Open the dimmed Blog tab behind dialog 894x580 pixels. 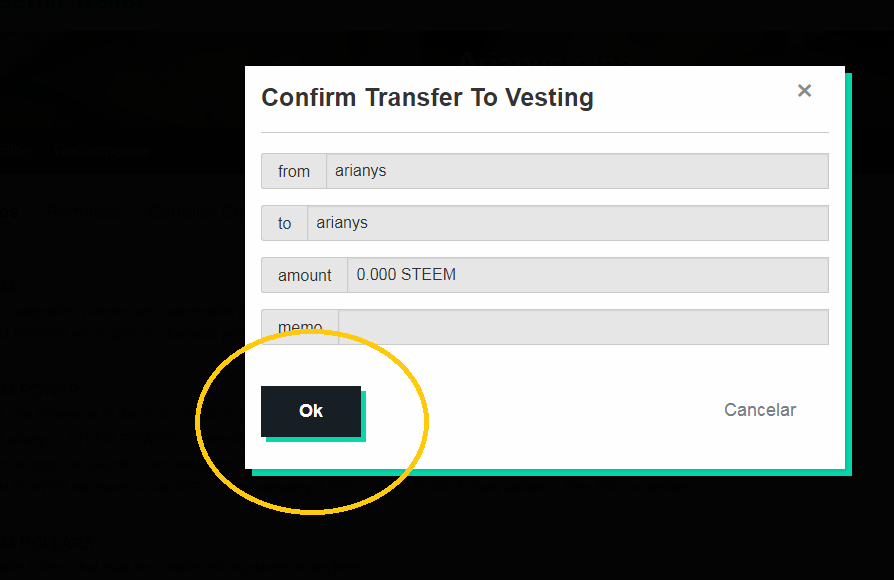click(15, 151)
